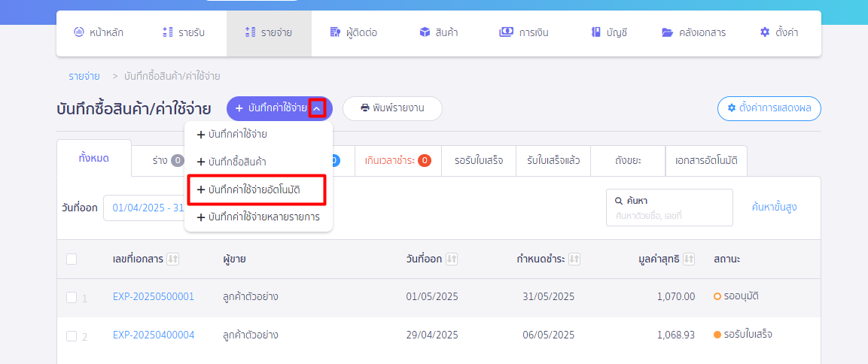The width and height of the screenshot is (868, 364).
Task: Click ลูกค้าตัวอย่าง vendor in EXP-20250400004 row
Action: point(250,335)
